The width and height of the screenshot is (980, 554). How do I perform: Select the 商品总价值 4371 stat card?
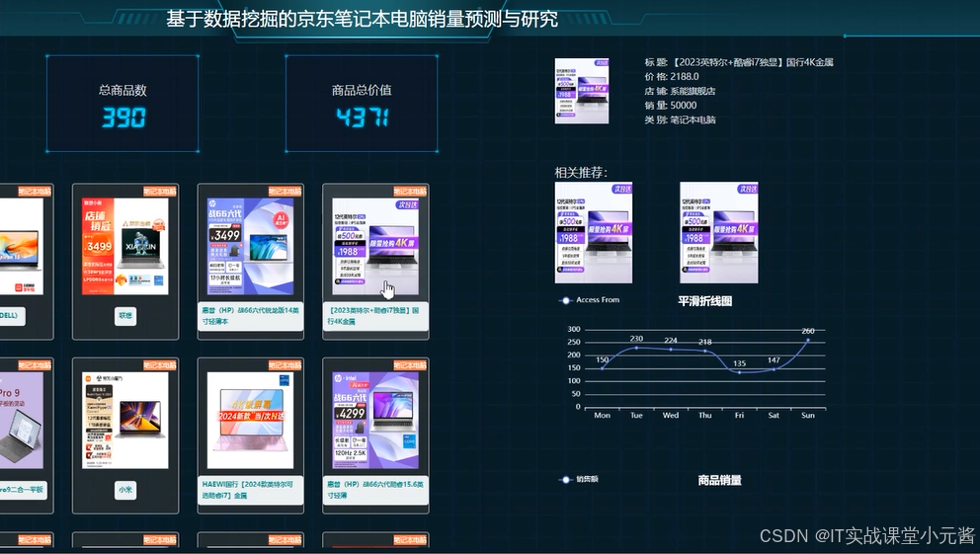click(x=362, y=104)
